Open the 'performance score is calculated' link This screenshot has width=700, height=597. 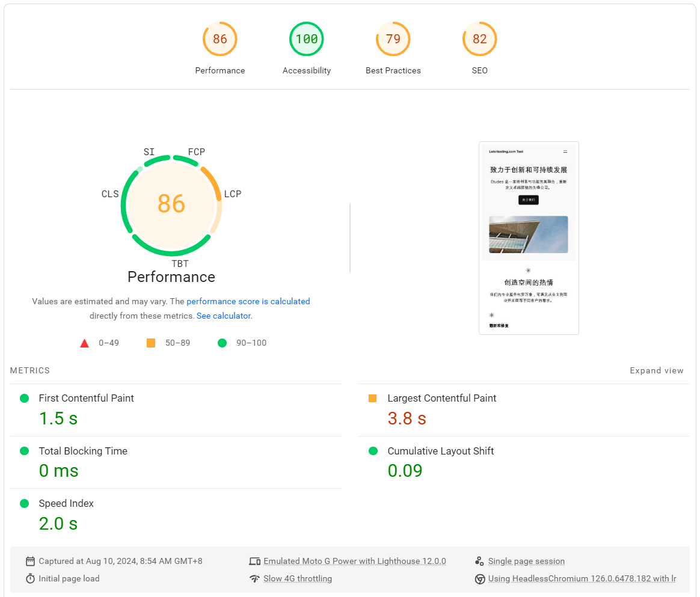coord(248,301)
